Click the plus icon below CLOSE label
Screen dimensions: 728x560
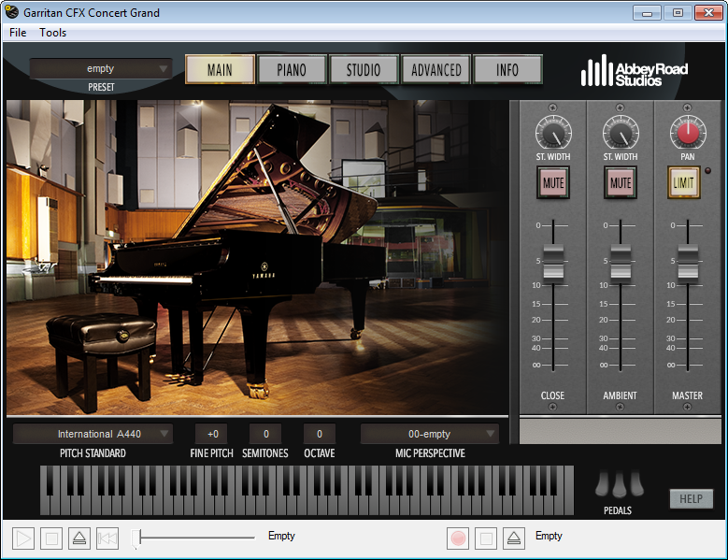552,408
